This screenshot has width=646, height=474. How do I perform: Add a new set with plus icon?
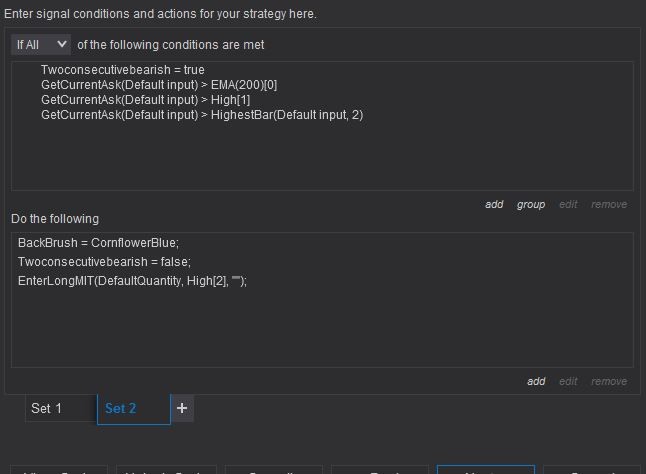point(181,408)
